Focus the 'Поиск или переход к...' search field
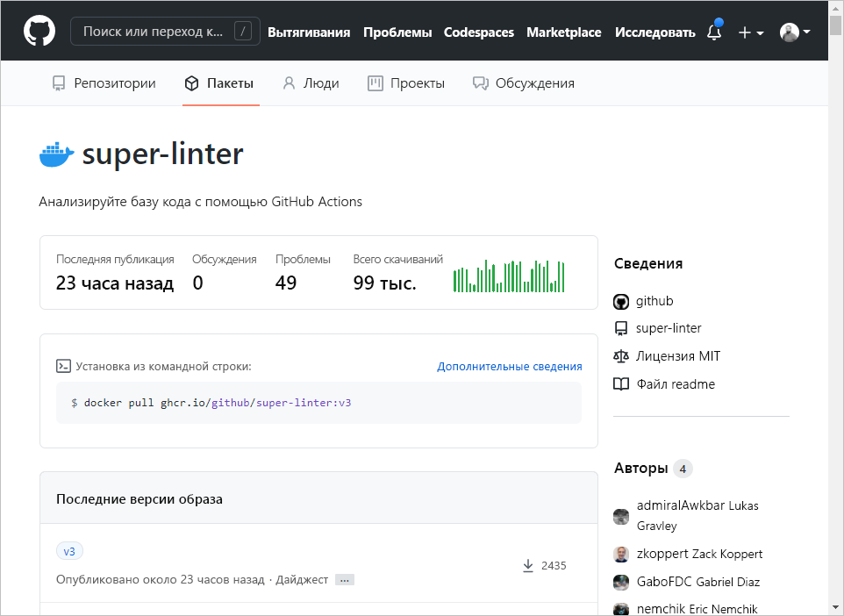Screen dimensions: 844x616 [x=165, y=32]
